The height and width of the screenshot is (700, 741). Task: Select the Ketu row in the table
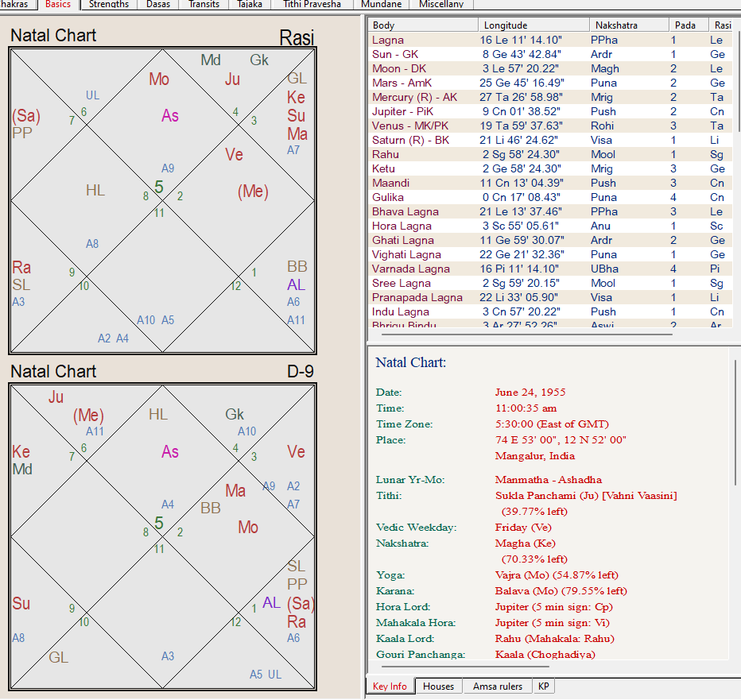click(x=550, y=168)
